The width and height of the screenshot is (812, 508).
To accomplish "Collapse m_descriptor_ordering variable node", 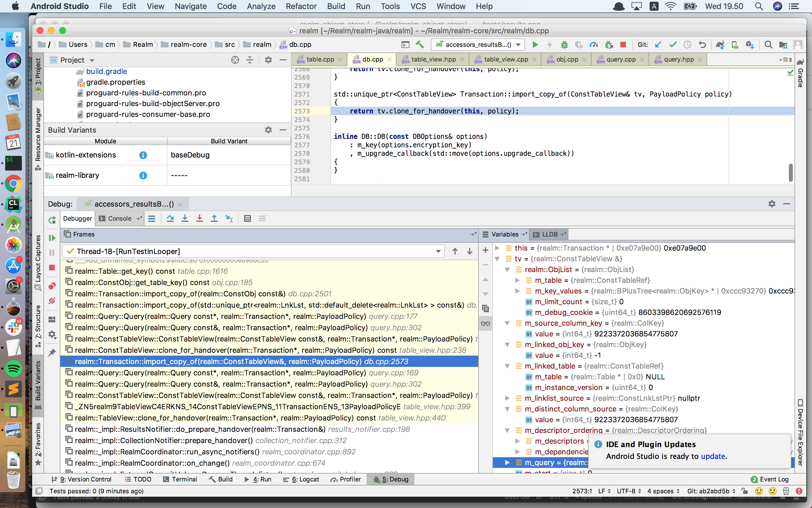I will (507, 430).
